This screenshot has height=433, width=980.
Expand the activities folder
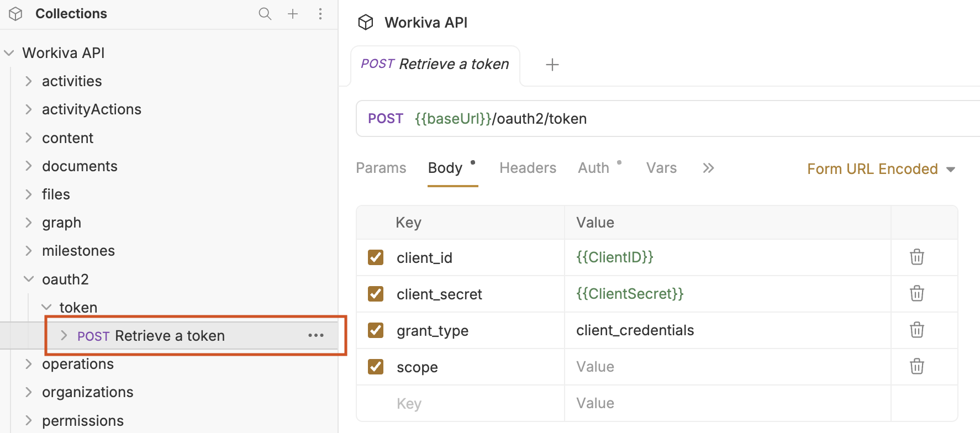tap(29, 81)
